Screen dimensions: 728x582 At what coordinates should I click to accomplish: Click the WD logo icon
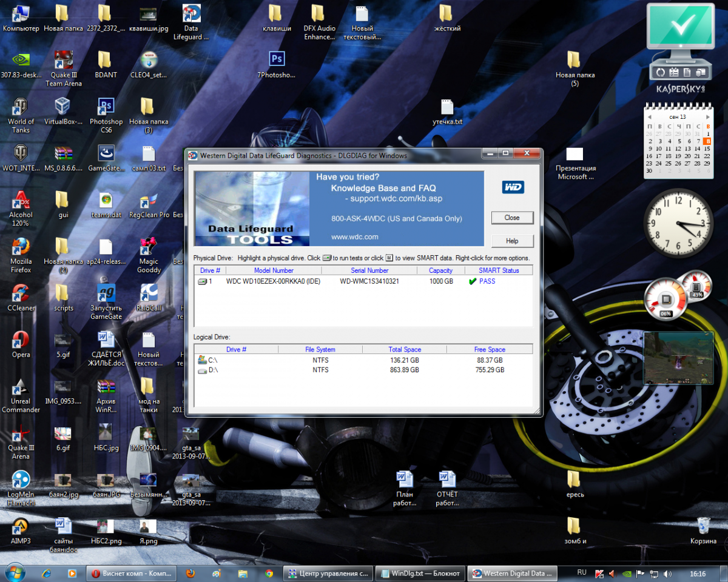[x=513, y=187]
